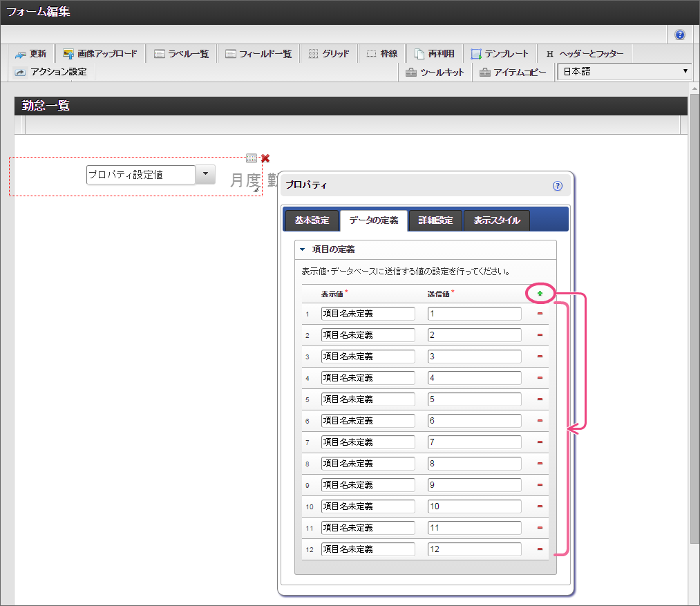This screenshot has height=606, width=700.
Task: Open the ツールキット toolbar item
Action: pos(435,72)
